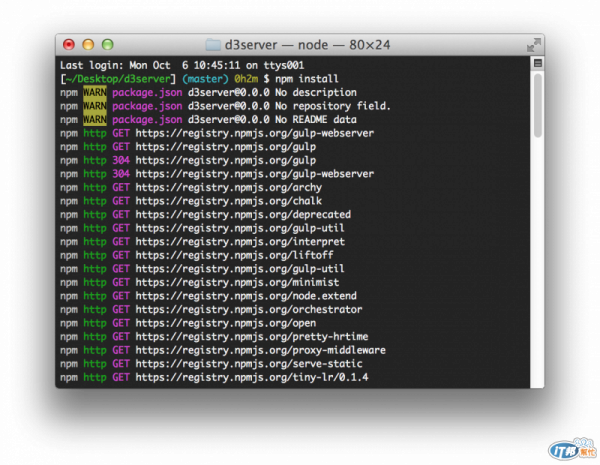Click the terminal vertical scrollbar thumb
Screen dimensions: 600x465
click(x=538, y=105)
